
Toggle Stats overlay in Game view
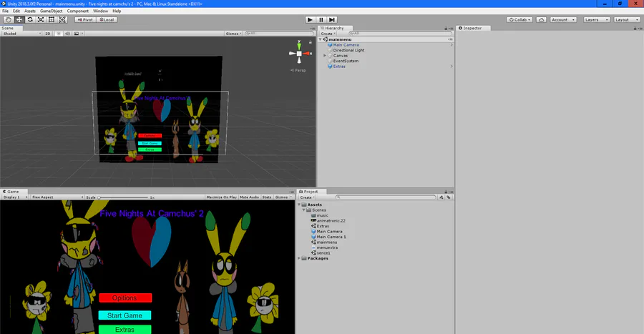pos(267,197)
